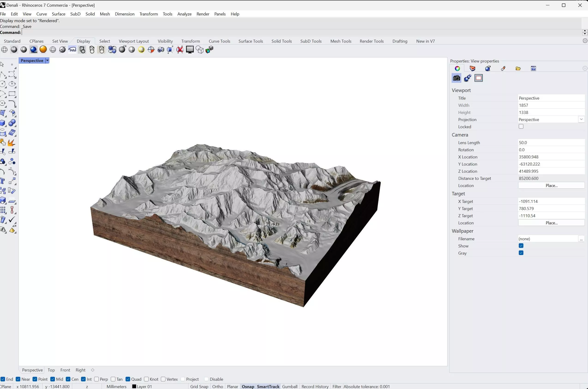Click the yellow glowing sphere display icon
588x389 pixels.
(141, 50)
